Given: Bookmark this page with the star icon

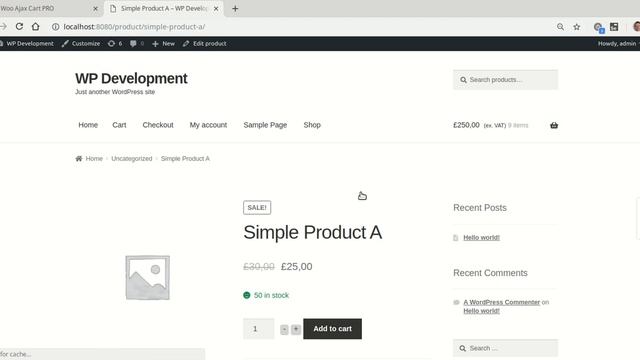Looking at the screenshot, I should (x=576, y=27).
